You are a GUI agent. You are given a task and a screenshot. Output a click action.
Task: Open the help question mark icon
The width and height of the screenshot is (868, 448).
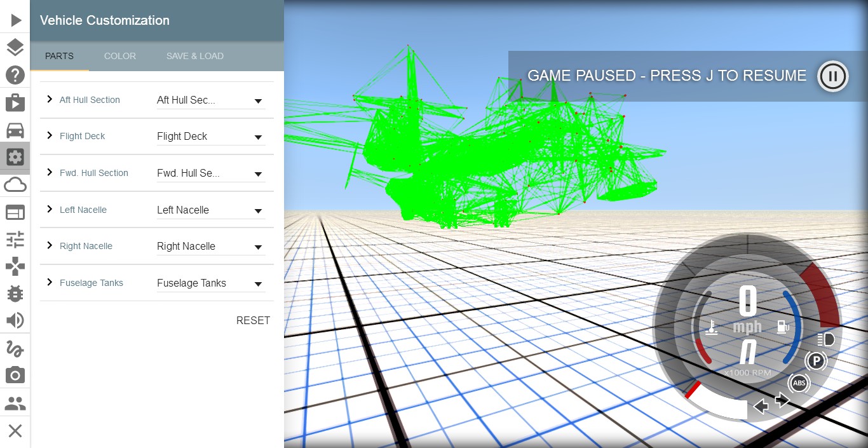(15, 75)
